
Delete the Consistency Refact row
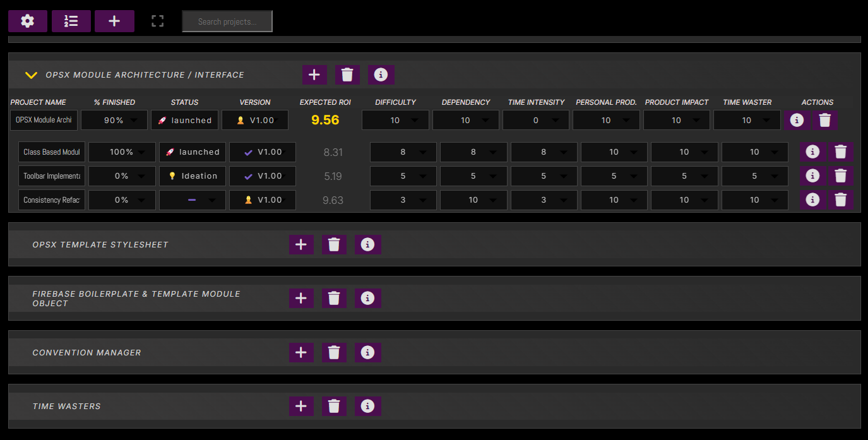tap(840, 199)
